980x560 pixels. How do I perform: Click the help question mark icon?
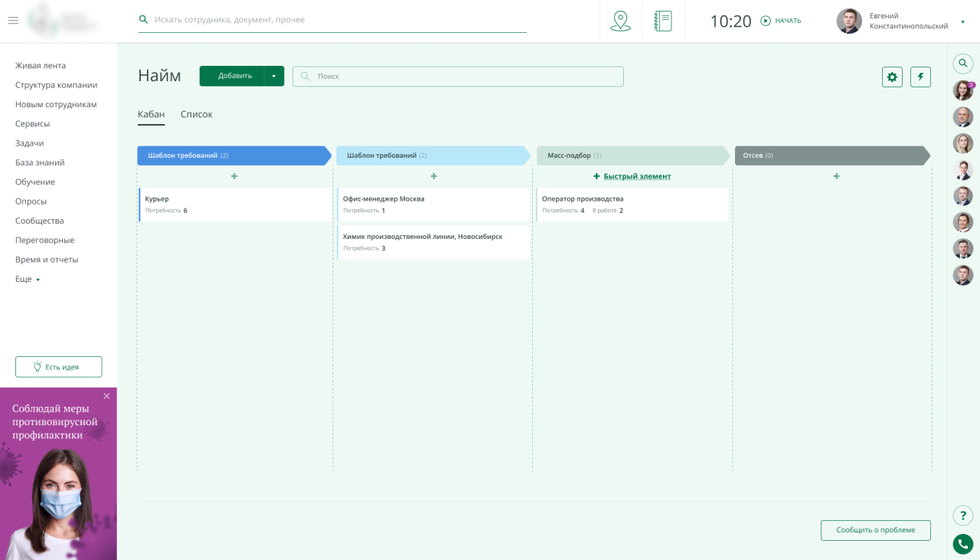coord(963,516)
